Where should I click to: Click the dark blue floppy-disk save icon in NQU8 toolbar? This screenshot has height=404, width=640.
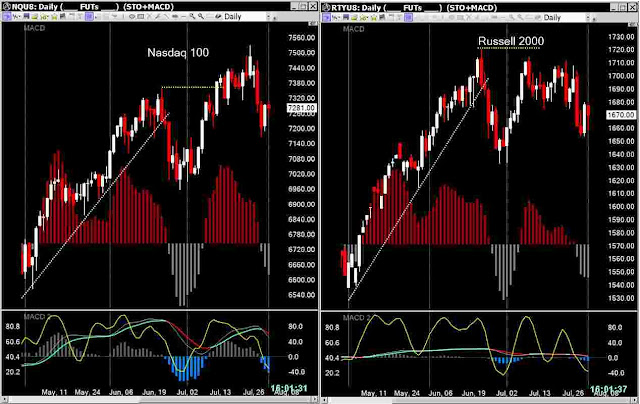[26, 16]
